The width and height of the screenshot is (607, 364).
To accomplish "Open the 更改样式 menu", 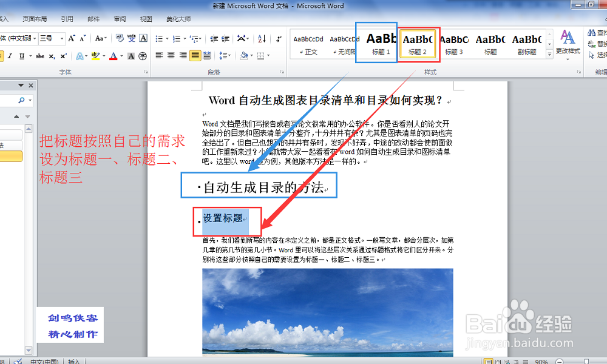I will pos(568,45).
